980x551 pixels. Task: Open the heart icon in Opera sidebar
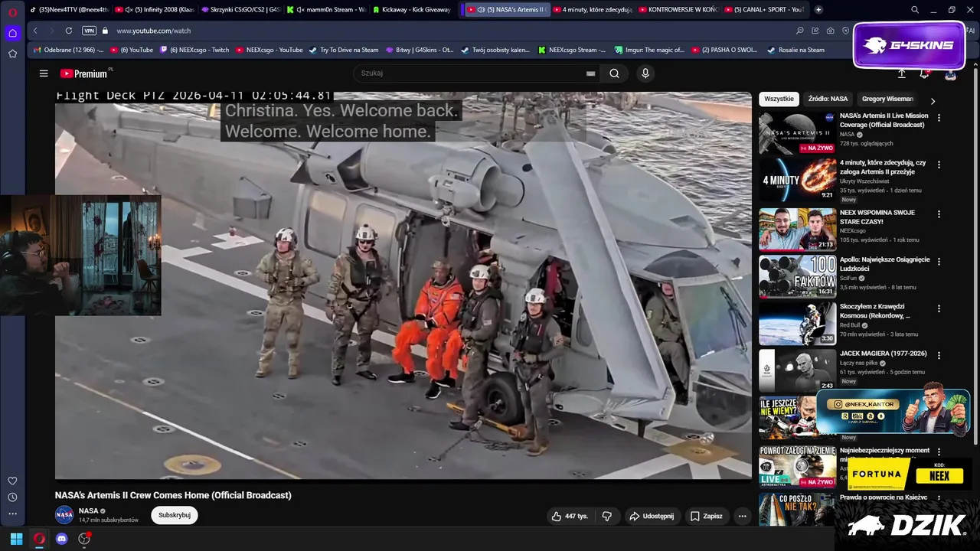point(12,481)
